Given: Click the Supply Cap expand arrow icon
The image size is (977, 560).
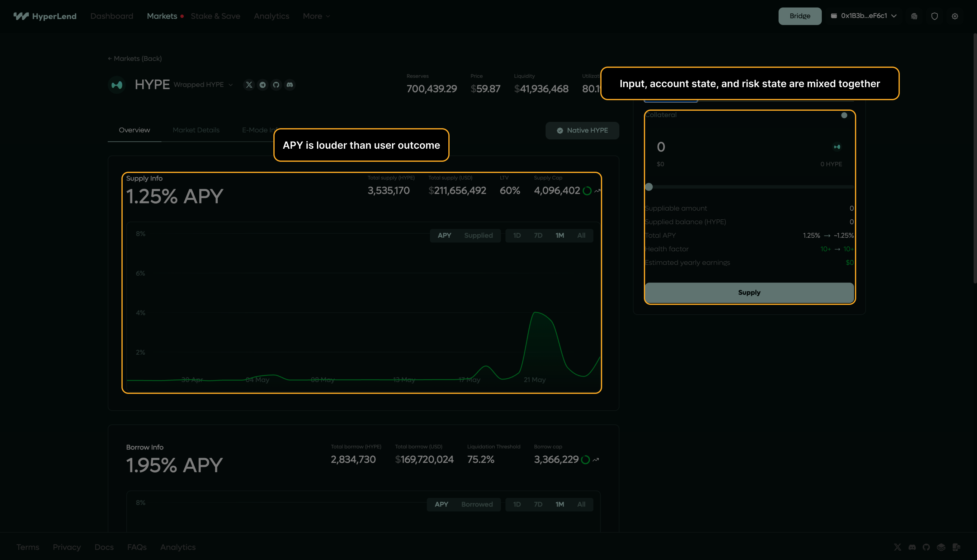Looking at the screenshot, I should [597, 191].
